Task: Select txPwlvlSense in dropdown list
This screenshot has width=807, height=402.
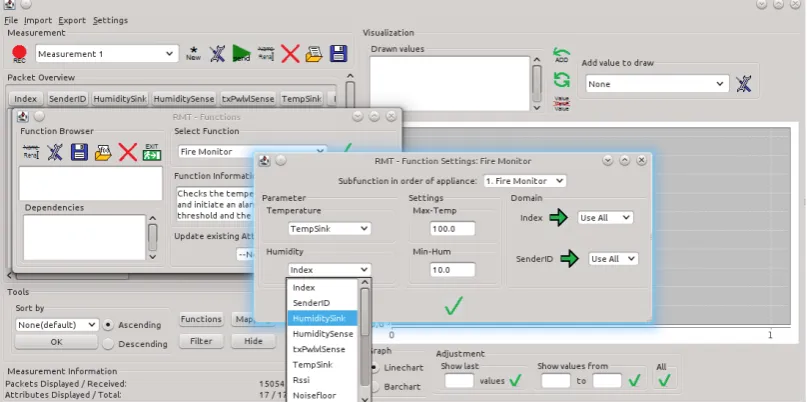Action: [x=322, y=349]
